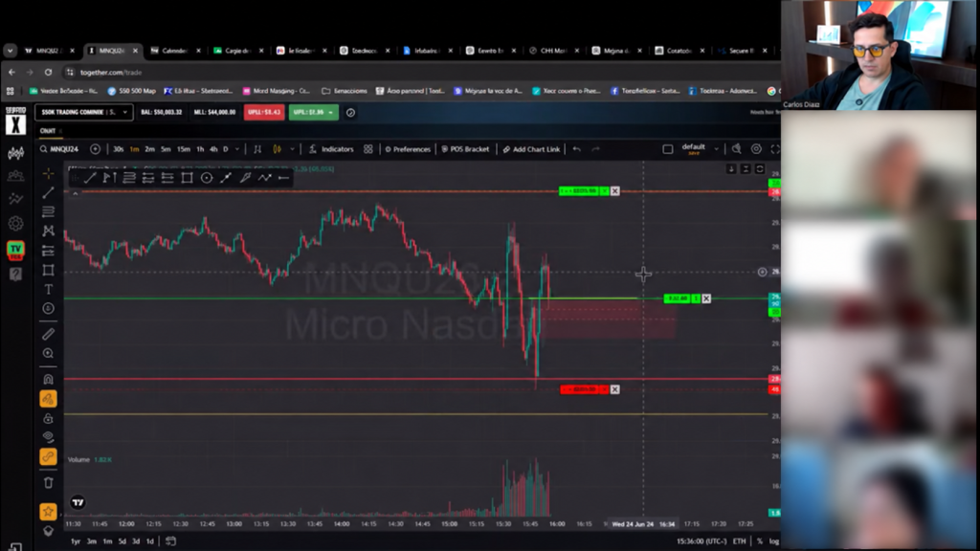This screenshot has width=980, height=551.
Task: Open the browser tab list chevron
Action: point(10,51)
